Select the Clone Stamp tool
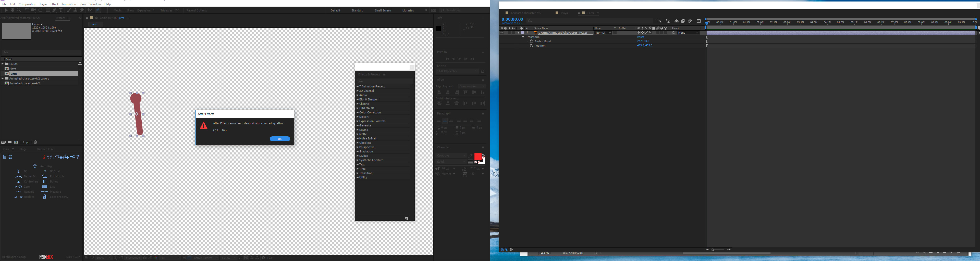980x261 pixels. [x=75, y=10]
